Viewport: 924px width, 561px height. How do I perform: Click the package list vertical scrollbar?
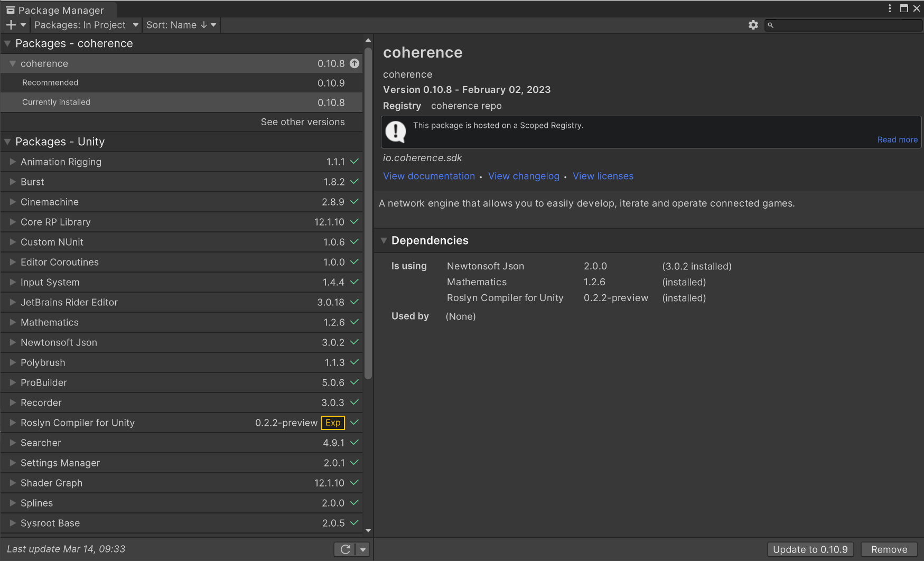pos(368,211)
